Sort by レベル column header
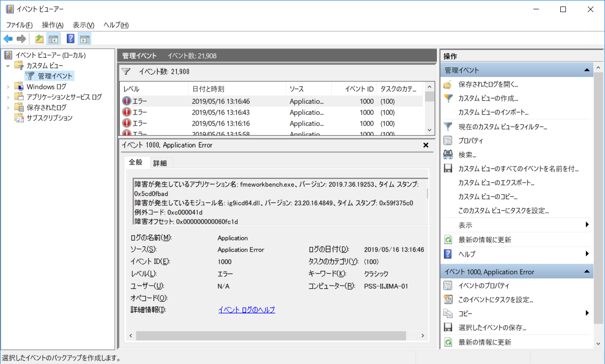This screenshot has width=605, height=364. [154, 89]
